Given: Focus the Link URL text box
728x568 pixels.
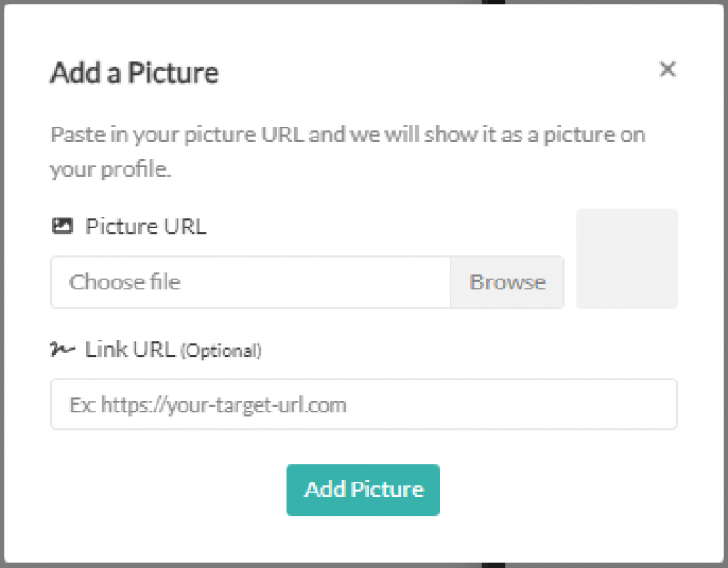Looking at the screenshot, I should tap(363, 404).
